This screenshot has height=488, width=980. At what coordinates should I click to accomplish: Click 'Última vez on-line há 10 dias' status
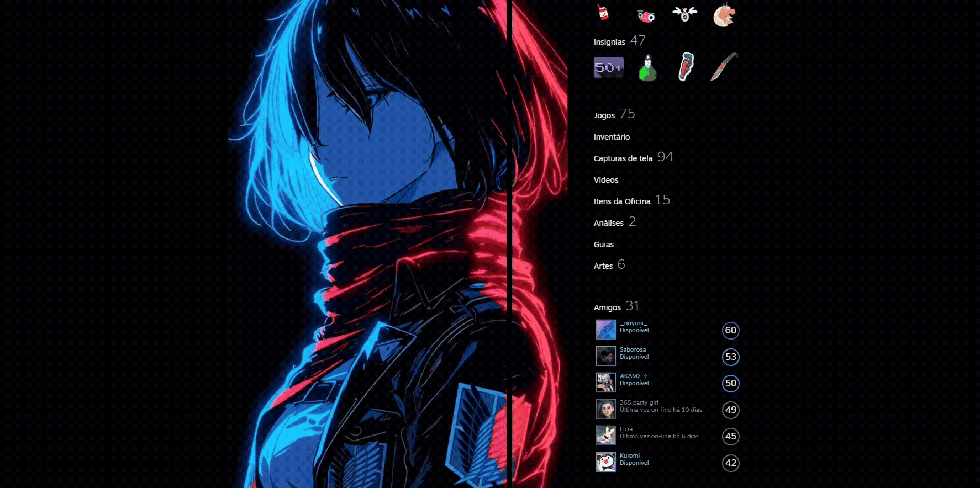[661, 410]
